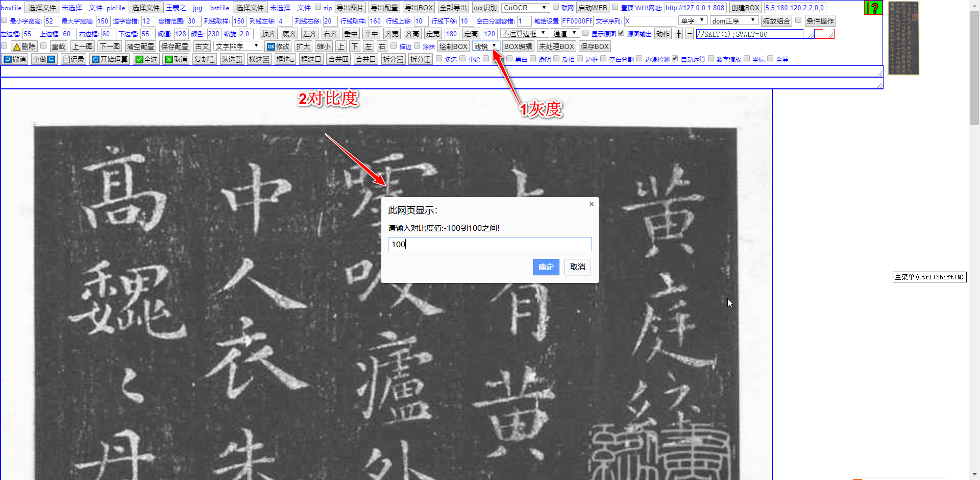
Task: Click the 合并回 merge button
Action: coord(338,59)
